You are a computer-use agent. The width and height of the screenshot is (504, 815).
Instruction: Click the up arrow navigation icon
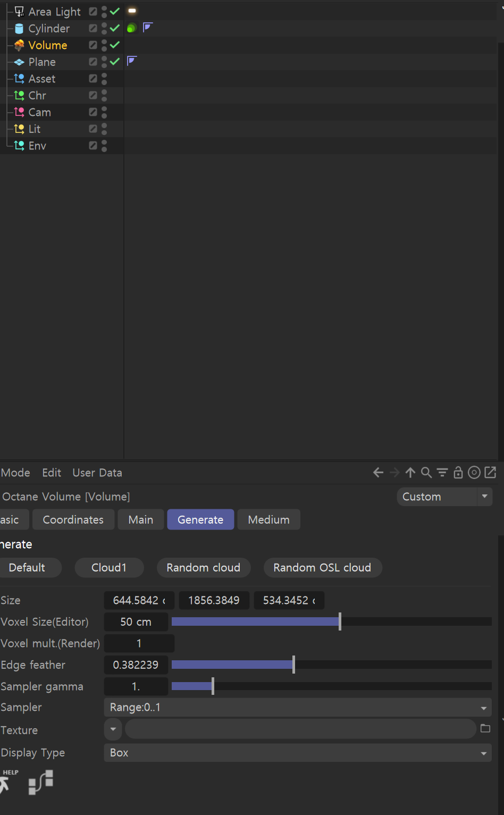410,473
